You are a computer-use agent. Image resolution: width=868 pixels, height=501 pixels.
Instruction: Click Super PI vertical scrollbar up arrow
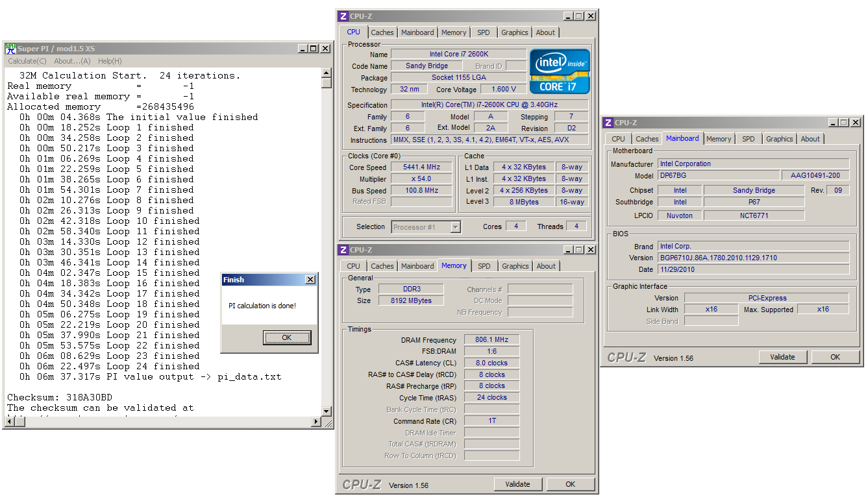click(327, 73)
